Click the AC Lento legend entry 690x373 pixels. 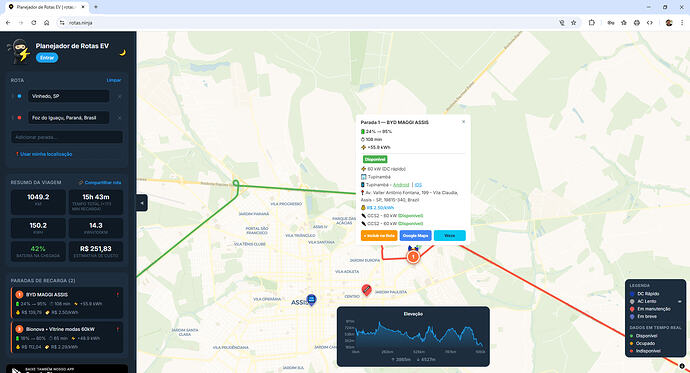(643, 301)
